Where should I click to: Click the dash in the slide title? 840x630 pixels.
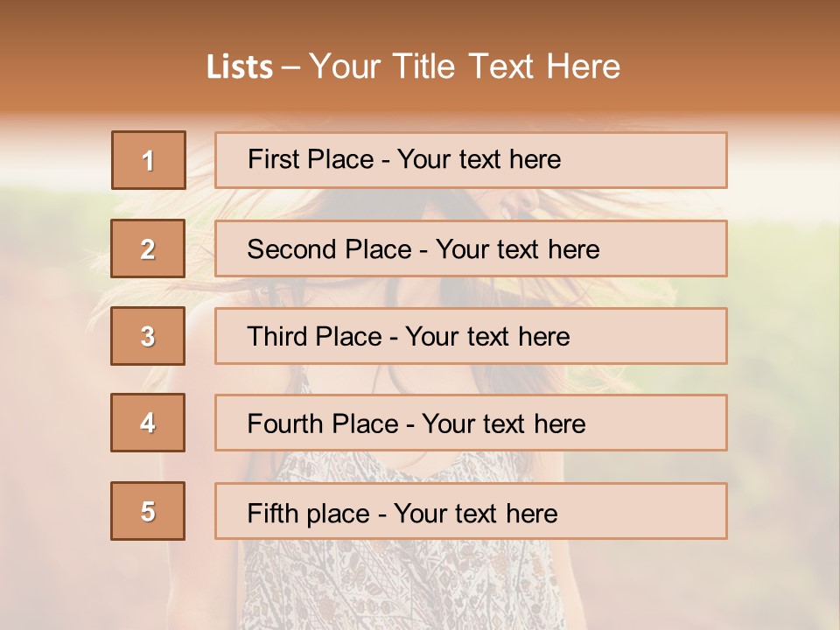point(290,68)
